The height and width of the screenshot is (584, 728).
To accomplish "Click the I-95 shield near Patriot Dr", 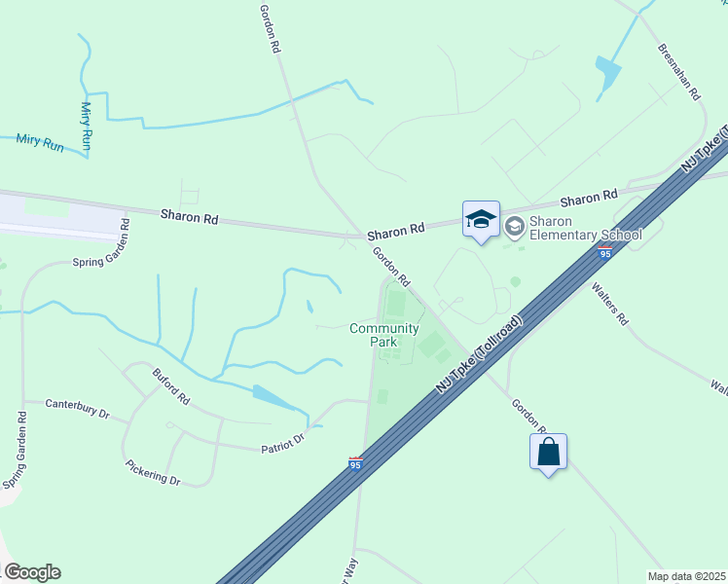I will coord(355,464).
